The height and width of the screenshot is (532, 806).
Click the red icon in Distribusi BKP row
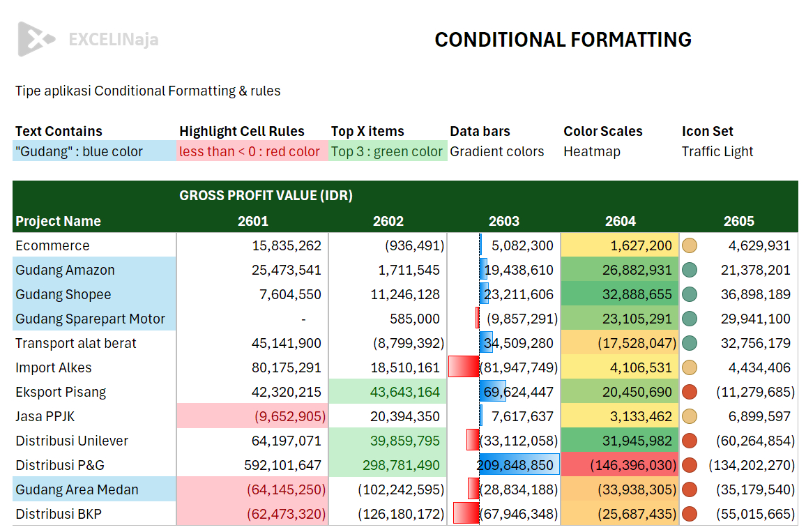[x=690, y=514]
